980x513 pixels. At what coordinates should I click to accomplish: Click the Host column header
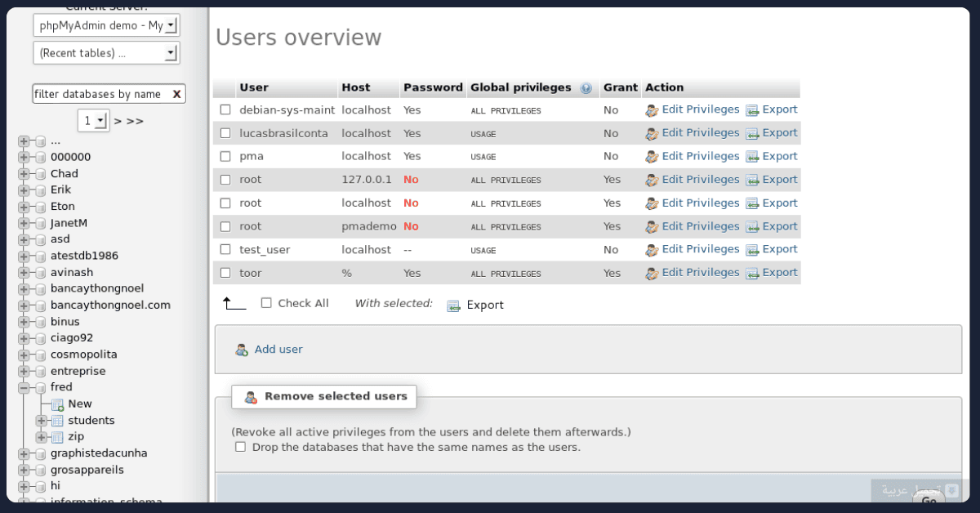[356, 88]
